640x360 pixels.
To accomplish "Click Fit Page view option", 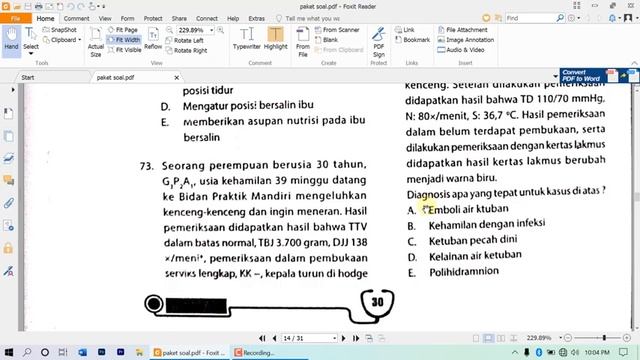I will tap(123, 30).
